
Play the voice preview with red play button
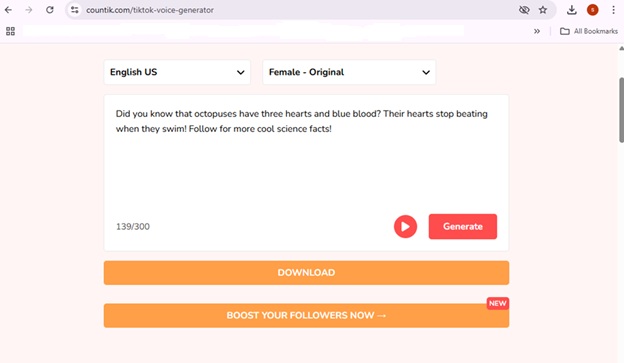pos(405,226)
